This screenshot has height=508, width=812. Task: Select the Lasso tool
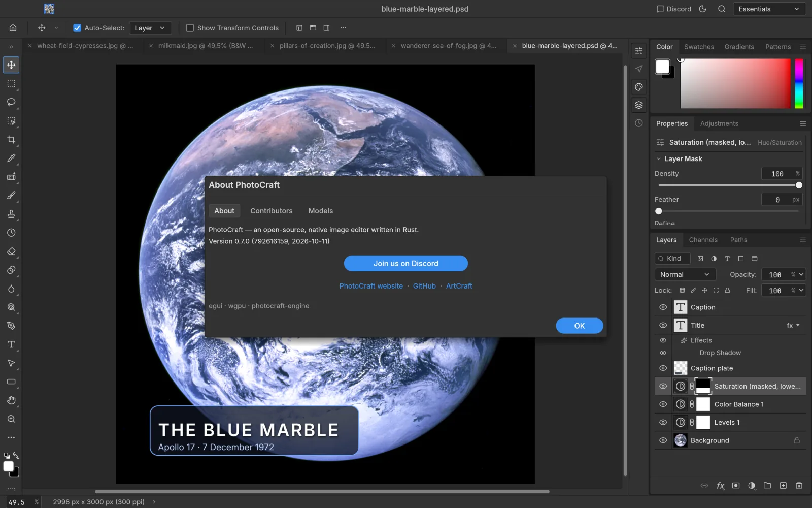click(11, 102)
